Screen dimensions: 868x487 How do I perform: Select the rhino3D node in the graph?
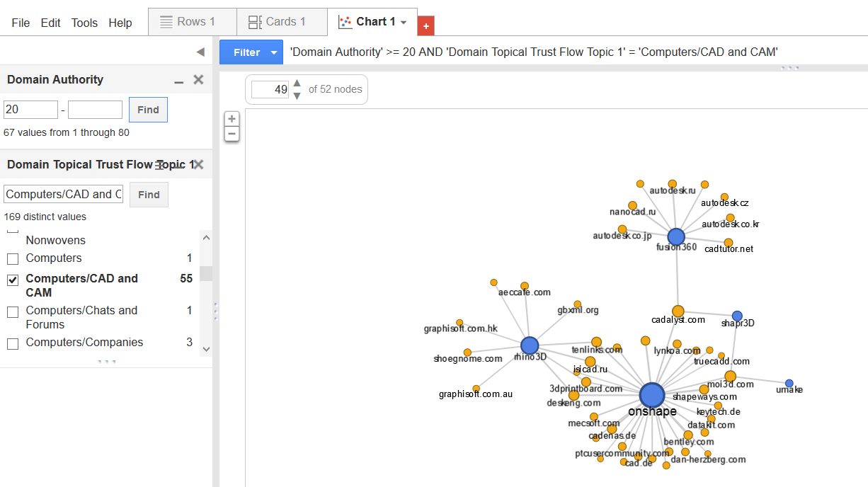530,345
